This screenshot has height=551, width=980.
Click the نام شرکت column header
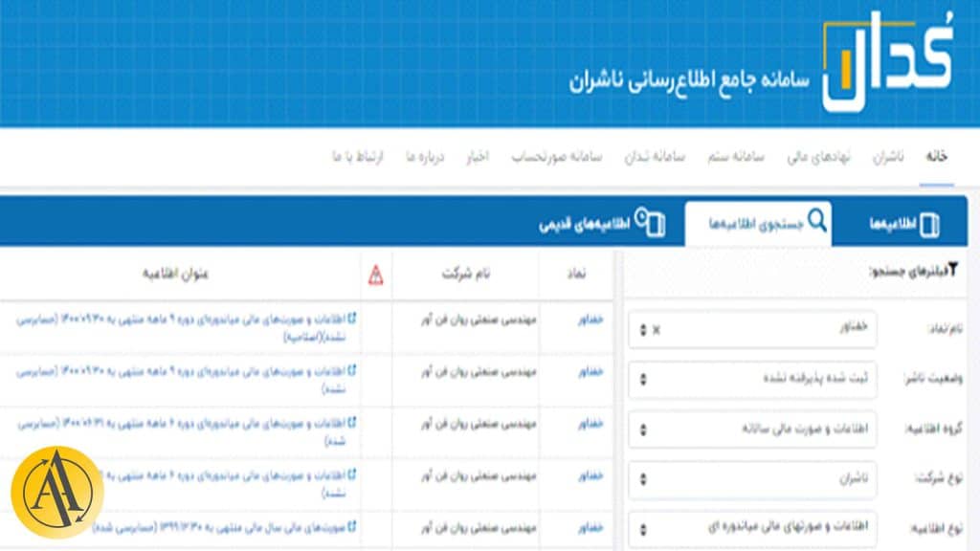pyautogui.click(x=466, y=274)
